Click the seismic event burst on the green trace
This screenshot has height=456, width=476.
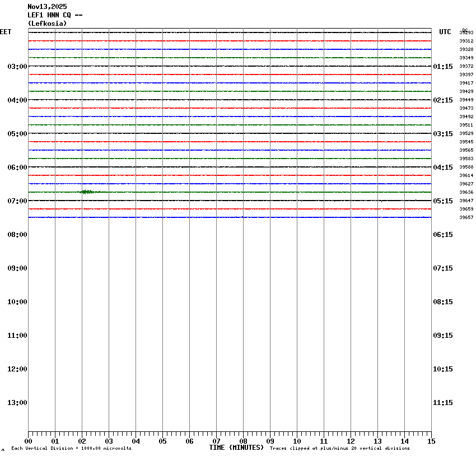87,192
